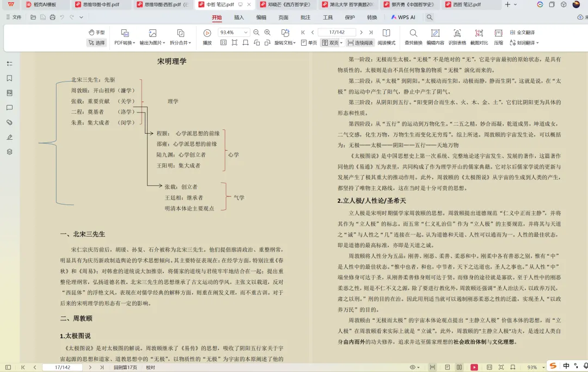Viewport: 588px width, 372px height.
Task: Click the 17/142 page number field in toolbar
Action: coord(337,33)
